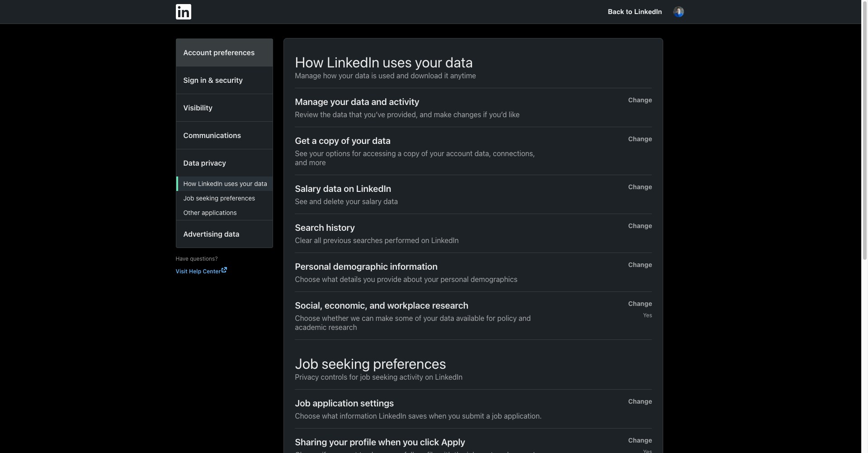Change Personal demographic information
868x453 pixels.
coord(640,265)
